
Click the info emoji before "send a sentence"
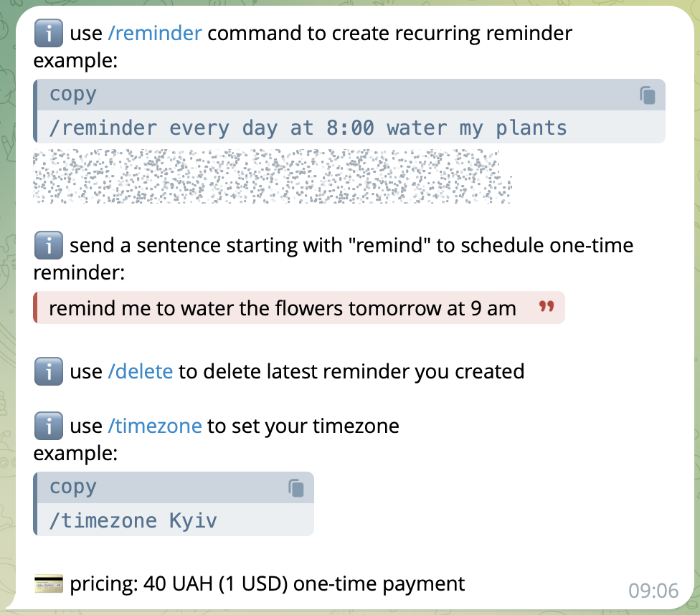click(49, 245)
